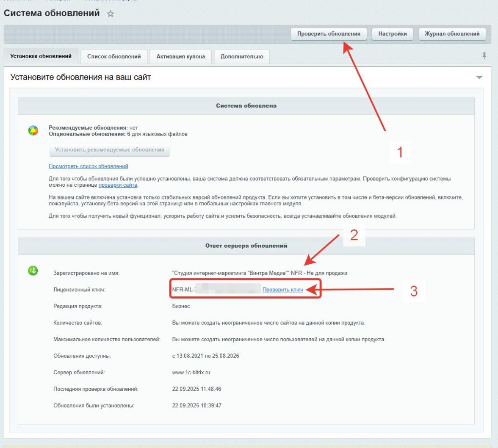
Task: Click the Обновления были установлены label
Action: pos(94,406)
